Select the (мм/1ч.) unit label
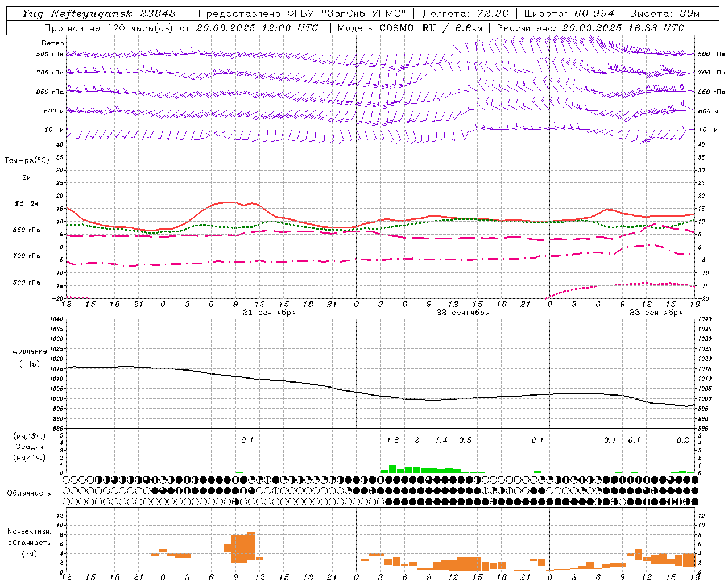Viewport: 728px width, 582px height. [30, 458]
